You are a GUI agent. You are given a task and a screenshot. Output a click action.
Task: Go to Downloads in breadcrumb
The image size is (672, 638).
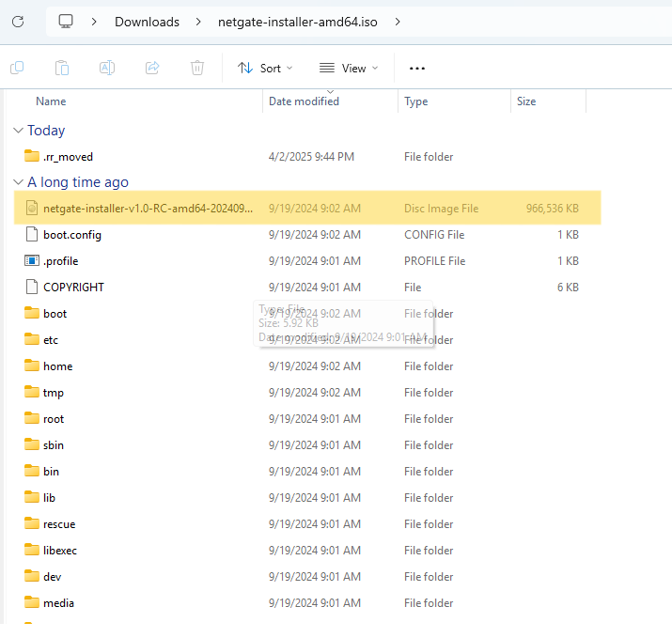point(147,22)
